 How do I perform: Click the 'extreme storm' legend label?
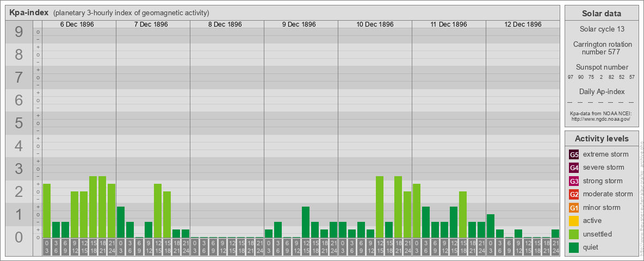coord(606,154)
